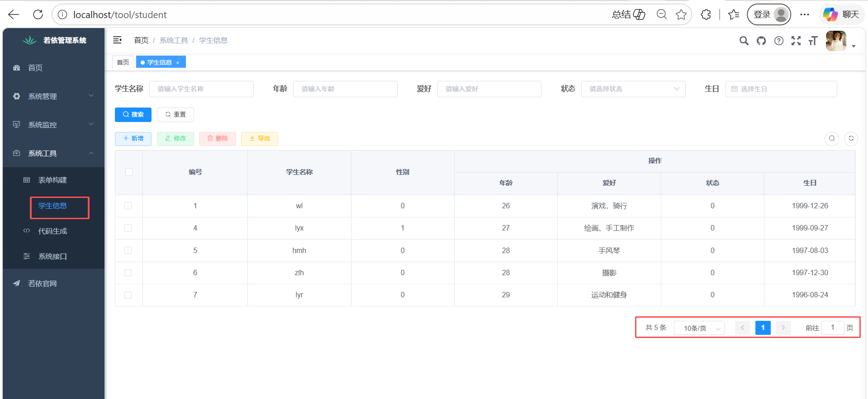The width and height of the screenshot is (868, 399).
Task: Click the 绘画、手工制作 hobby cell
Action: tap(609, 228)
